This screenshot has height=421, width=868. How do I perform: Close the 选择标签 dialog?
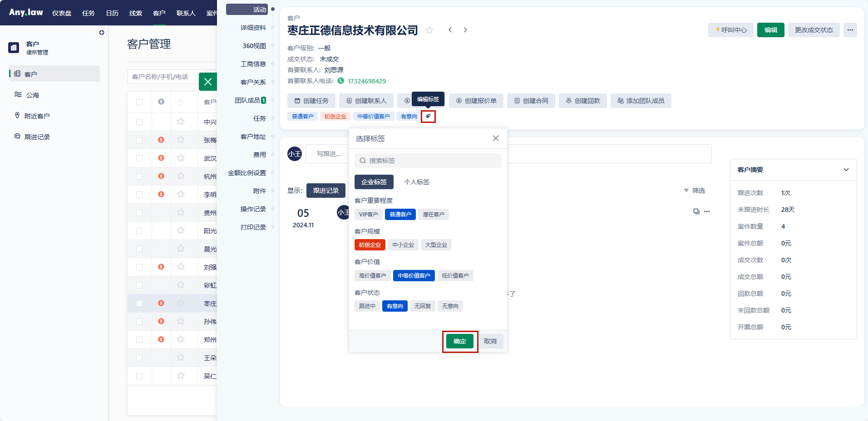tap(495, 138)
